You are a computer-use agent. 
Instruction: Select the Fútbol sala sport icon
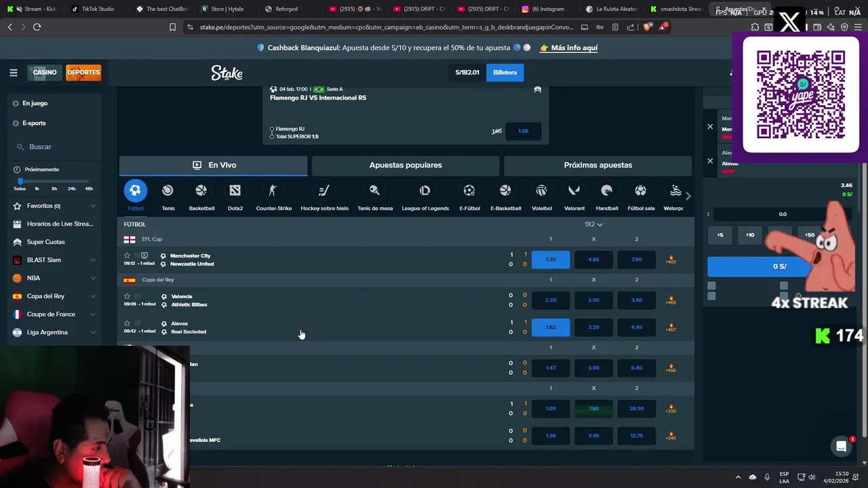640,191
